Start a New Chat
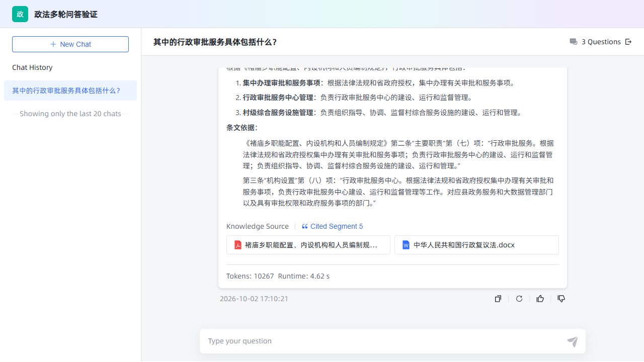 point(70,44)
